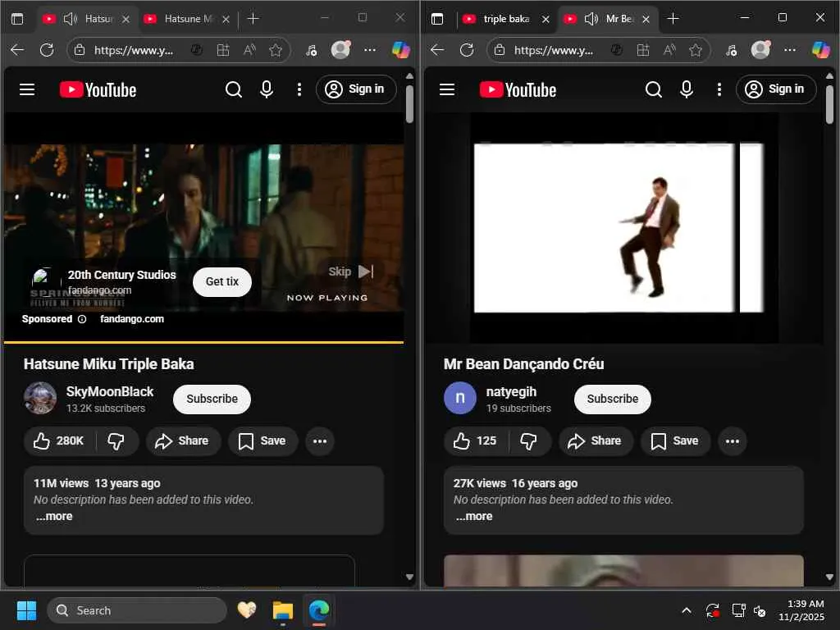The height and width of the screenshot is (630, 840).
Task: Expand description with ...more in right window
Action: point(473,517)
